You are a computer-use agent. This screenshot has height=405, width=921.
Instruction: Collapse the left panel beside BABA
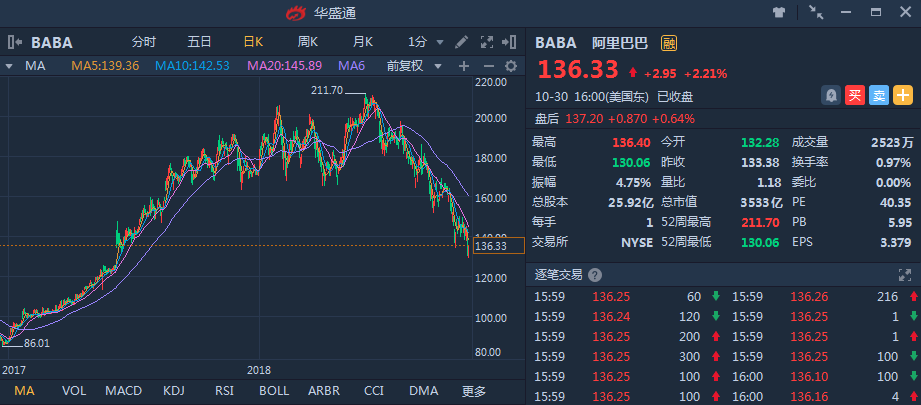15,42
